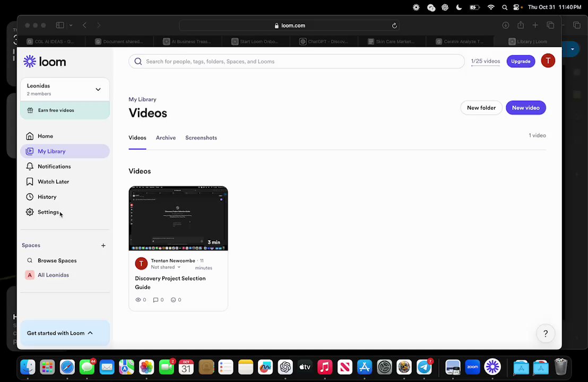
Task: Open Zoom from the Dock
Action: click(472, 367)
